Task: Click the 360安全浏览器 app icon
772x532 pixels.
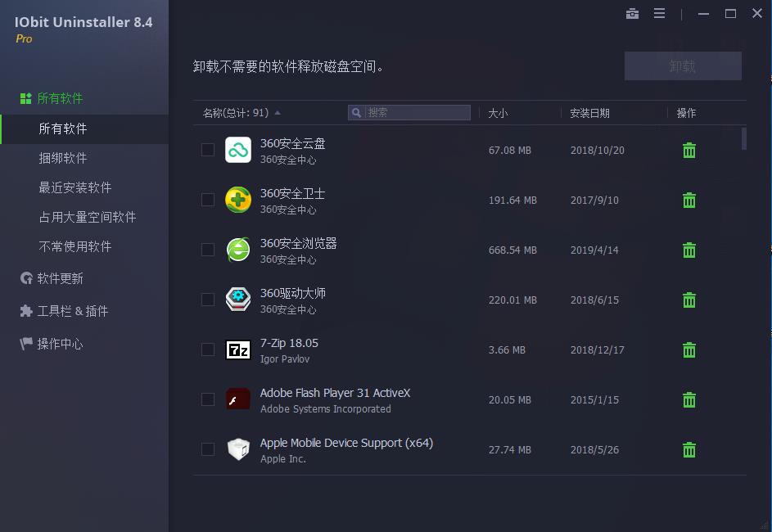Action: pyautogui.click(x=238, y=250)
